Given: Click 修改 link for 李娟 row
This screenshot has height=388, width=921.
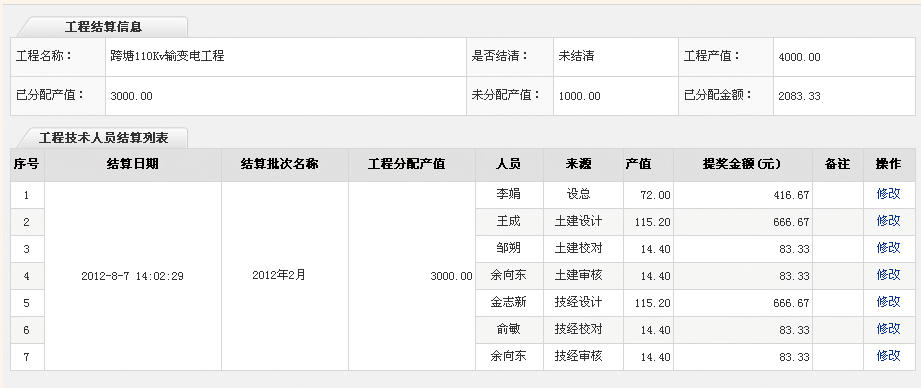Looking at the screenshot, I should click(x=888, y=194).
